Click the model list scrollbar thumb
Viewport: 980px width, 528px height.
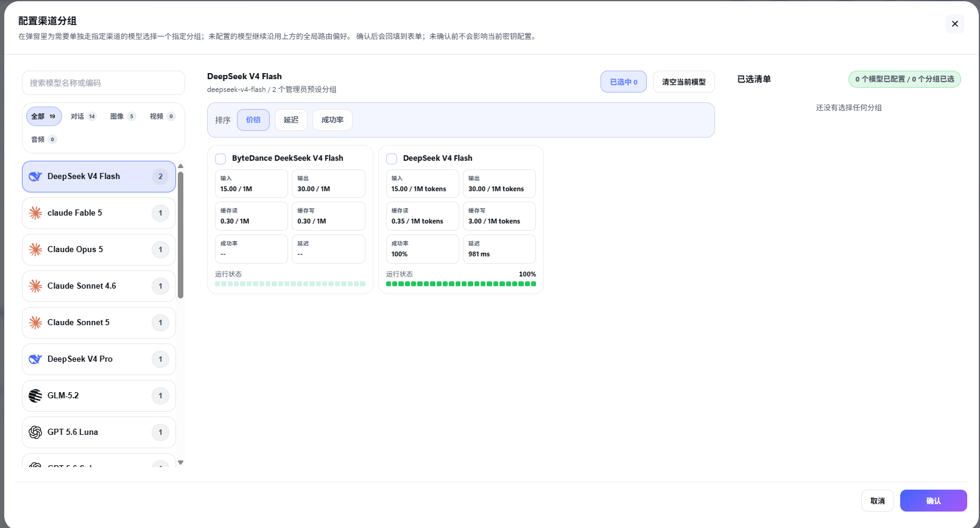pyautogui.click(x=180, y=235)
